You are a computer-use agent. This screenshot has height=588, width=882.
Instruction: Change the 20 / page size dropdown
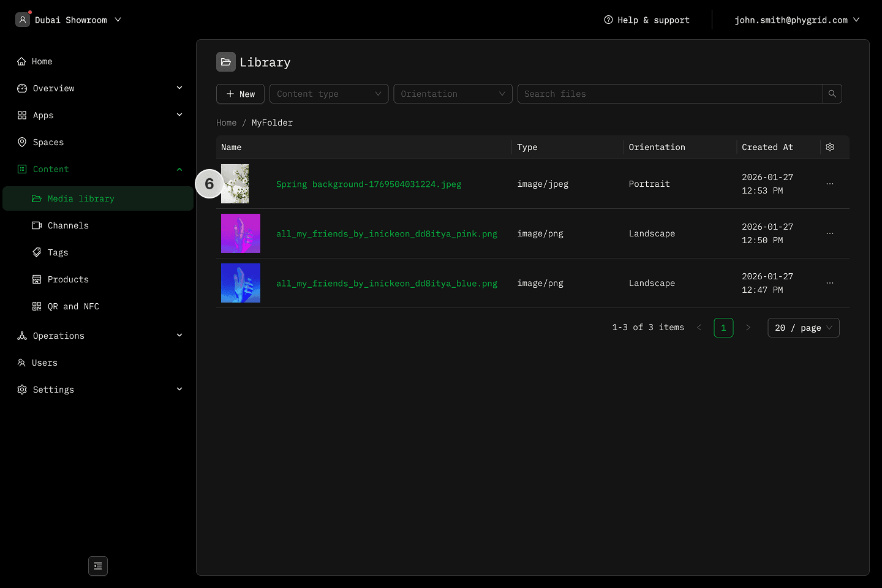(x=803, y=328)
